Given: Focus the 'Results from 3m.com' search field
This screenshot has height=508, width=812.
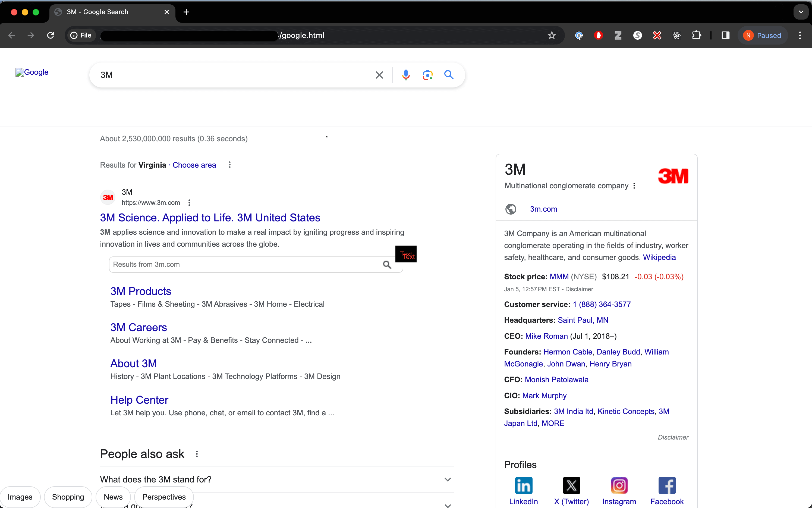Looking at the screenshot, I should pos(240,265).
